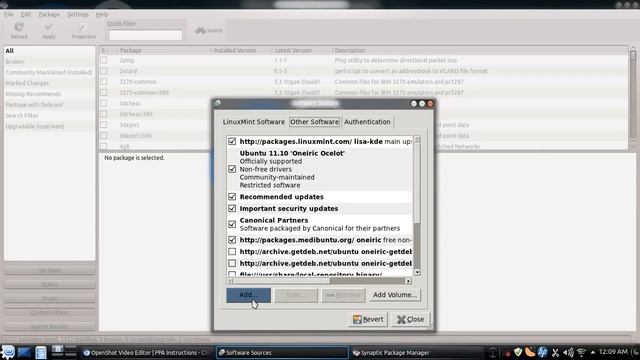Image resolution: width=640 pixels, height=360 pixels.
Task: Click the Revert button icon
Action: coord(357,319)
